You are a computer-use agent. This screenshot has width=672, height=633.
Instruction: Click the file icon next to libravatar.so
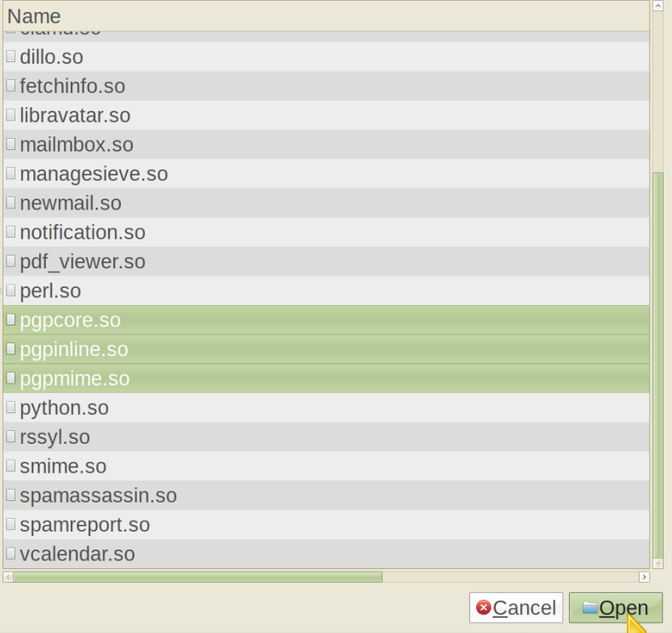10,115
